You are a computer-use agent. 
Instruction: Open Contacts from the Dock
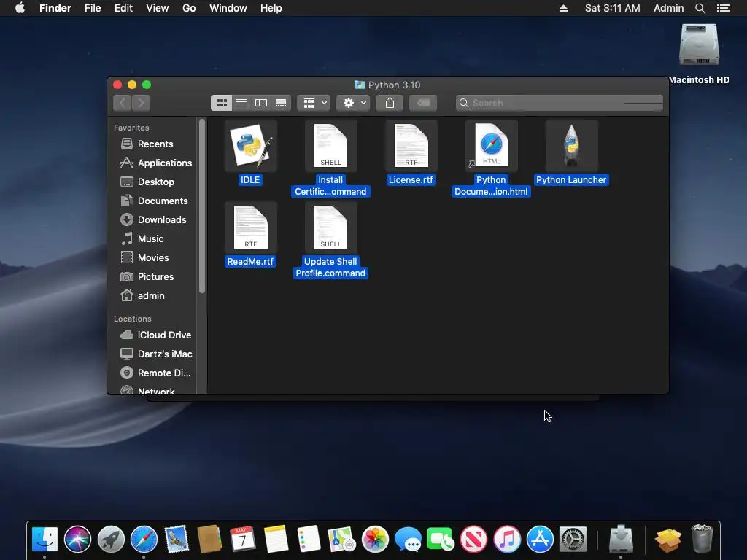209,540
